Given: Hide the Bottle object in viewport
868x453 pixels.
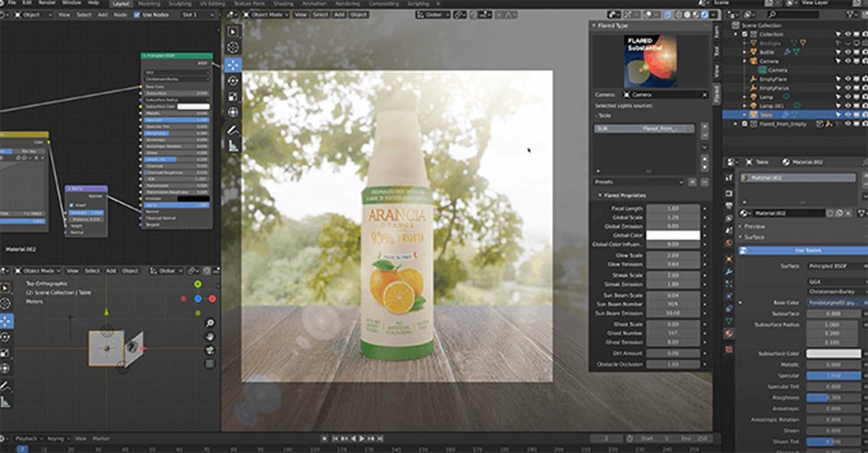Looking at the screenshot, I should 847,52.
